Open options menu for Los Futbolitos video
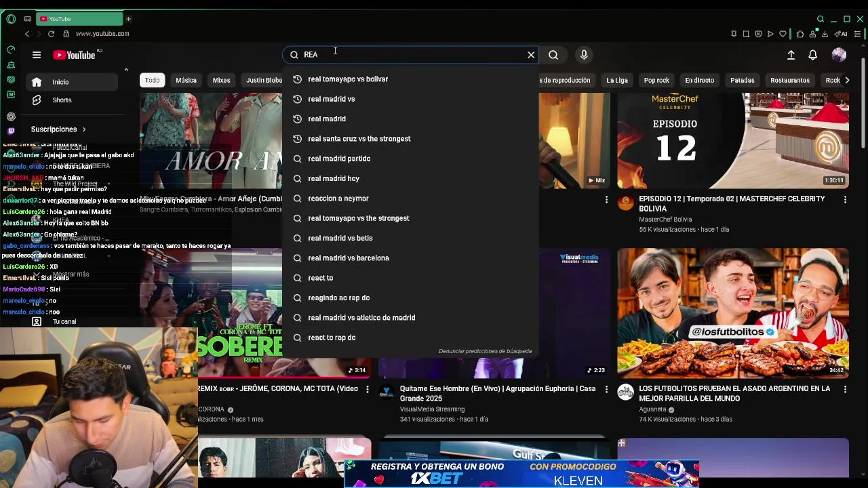The height and width of the screenshot is (488, 868). (845, 390)
